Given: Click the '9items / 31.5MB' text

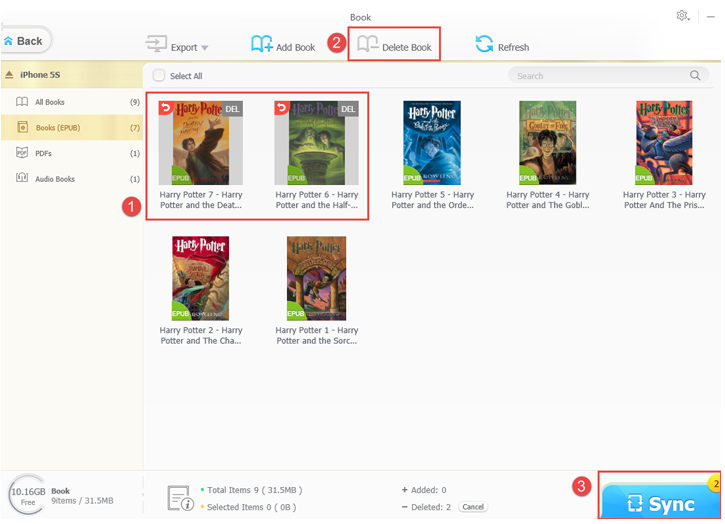Looking at the screenshot, I should (82, 500).
